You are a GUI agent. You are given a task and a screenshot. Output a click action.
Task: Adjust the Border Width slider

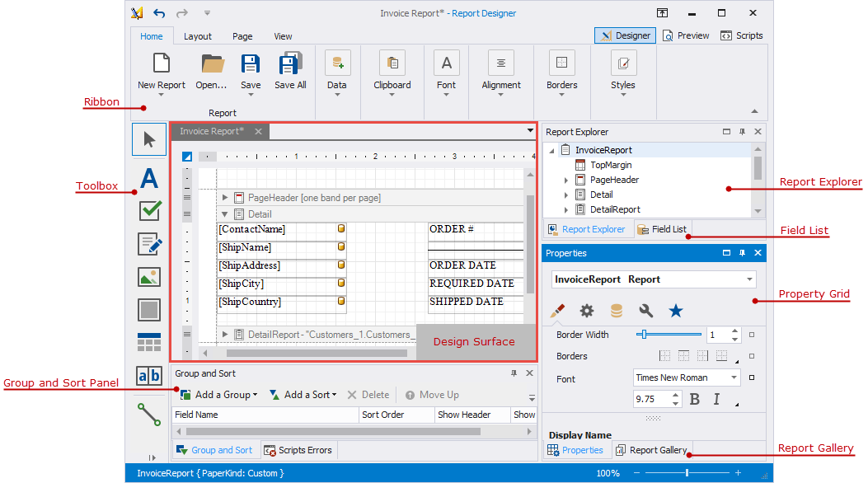(644, 335)
